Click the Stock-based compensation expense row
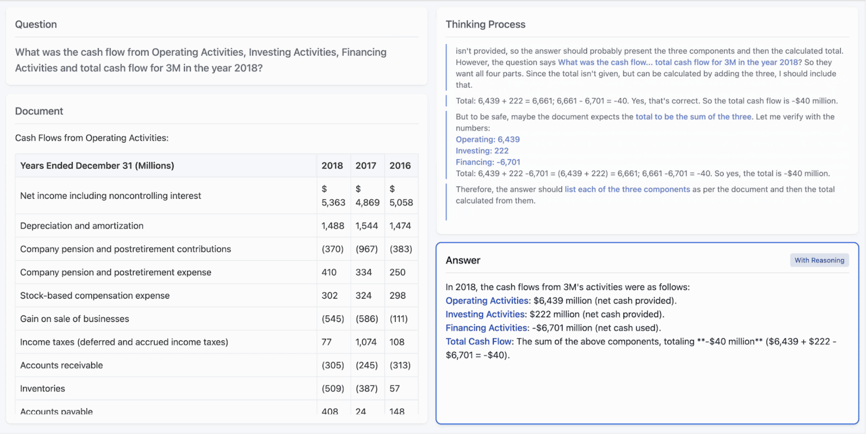The height and width of the screenshot is (435, 868). click(x=95, y=296)
